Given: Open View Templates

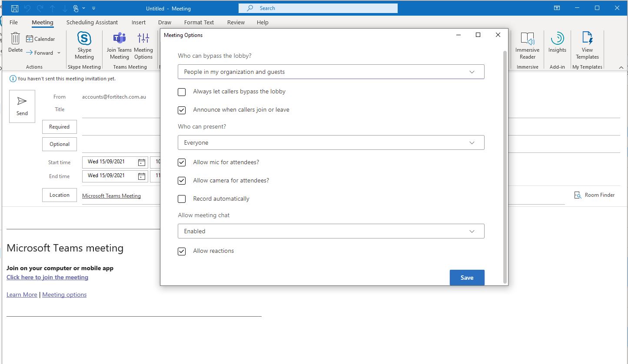Looking at the screenshot, I should [587, 46].
